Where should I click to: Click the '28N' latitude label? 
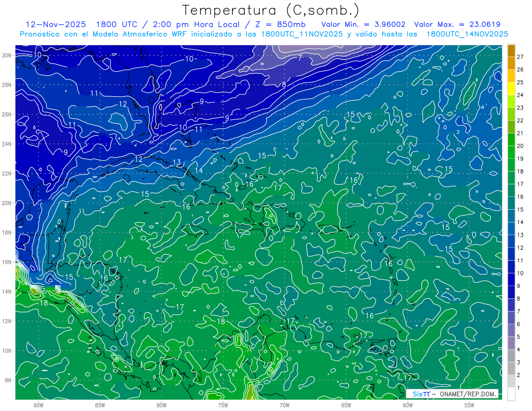click(x=7, y=85)
